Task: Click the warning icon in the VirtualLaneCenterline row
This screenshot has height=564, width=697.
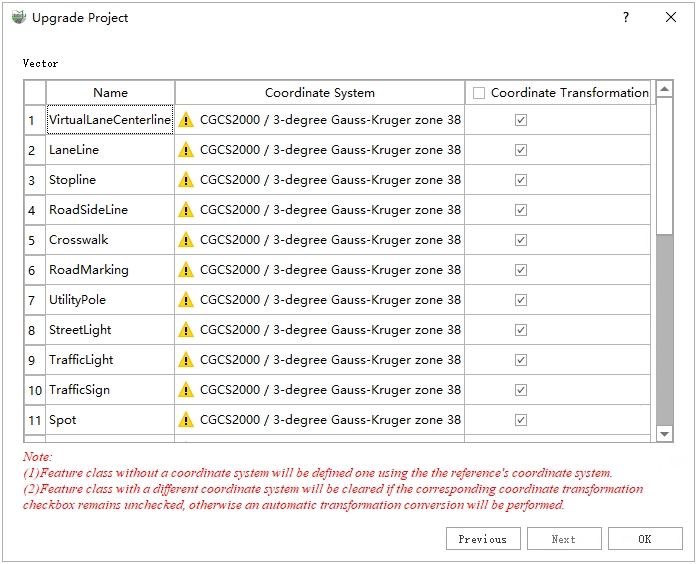Action: pyautogui.click(x=186, y=120)
